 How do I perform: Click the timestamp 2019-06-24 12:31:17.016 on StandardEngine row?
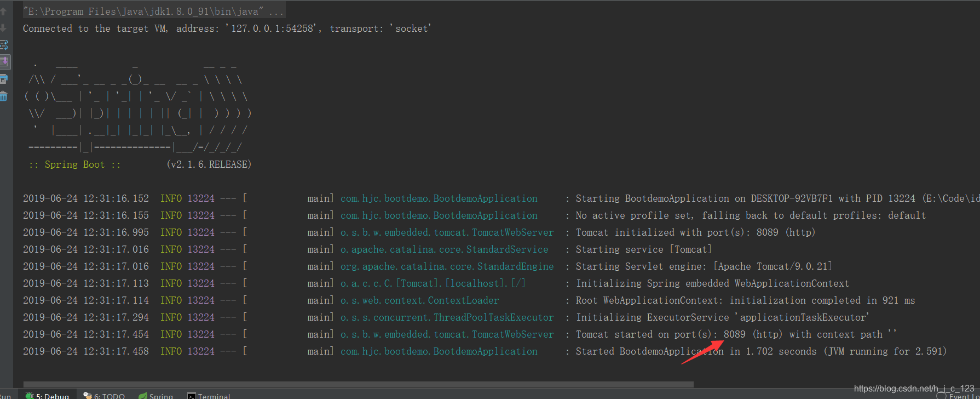tap(86, 266)
